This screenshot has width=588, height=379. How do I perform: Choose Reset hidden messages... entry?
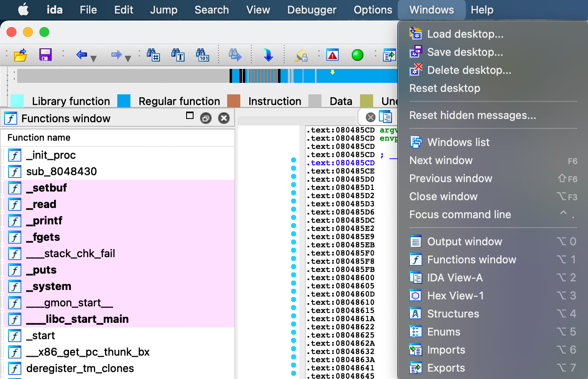click(x=493, y=115)
